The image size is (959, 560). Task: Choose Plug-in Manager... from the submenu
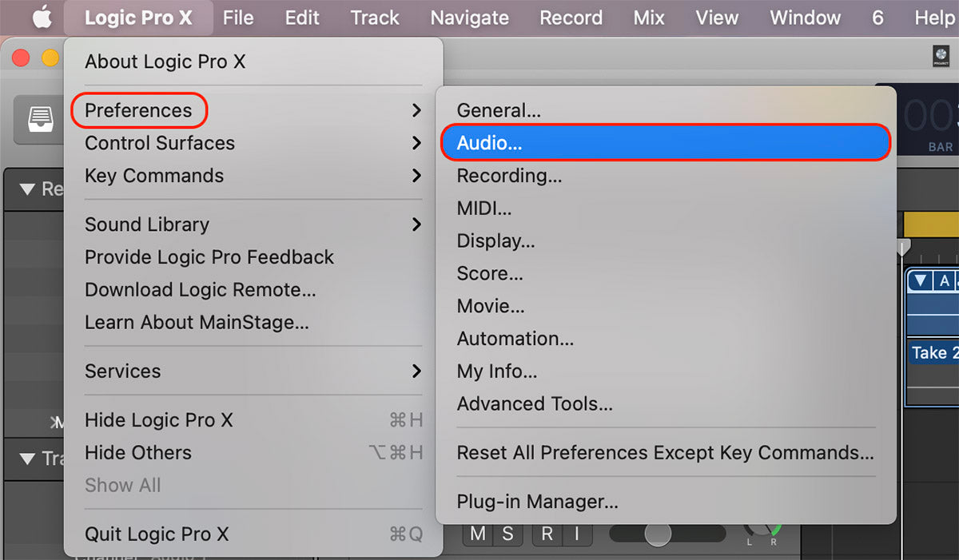click(537, 502)
